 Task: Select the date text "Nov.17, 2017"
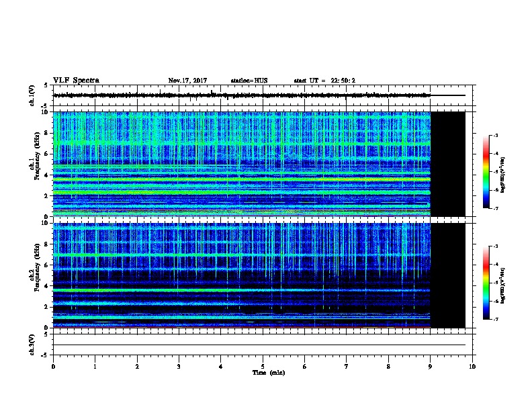(187, 81)
